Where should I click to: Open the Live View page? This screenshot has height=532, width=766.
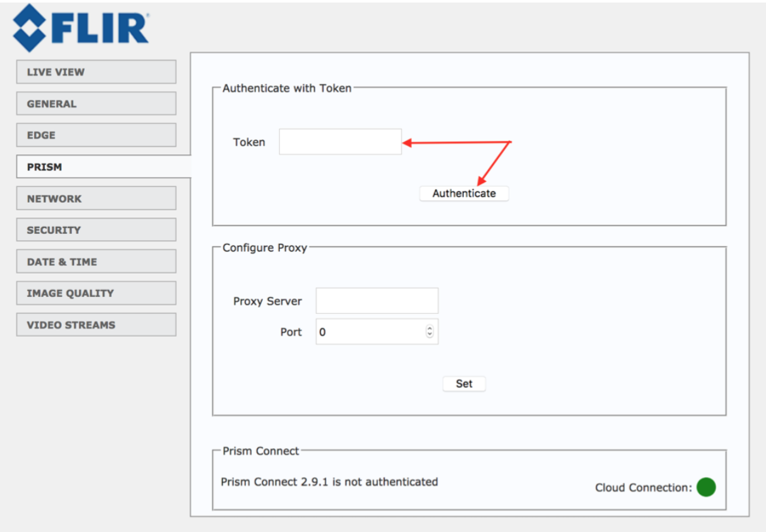pos(96,72)
